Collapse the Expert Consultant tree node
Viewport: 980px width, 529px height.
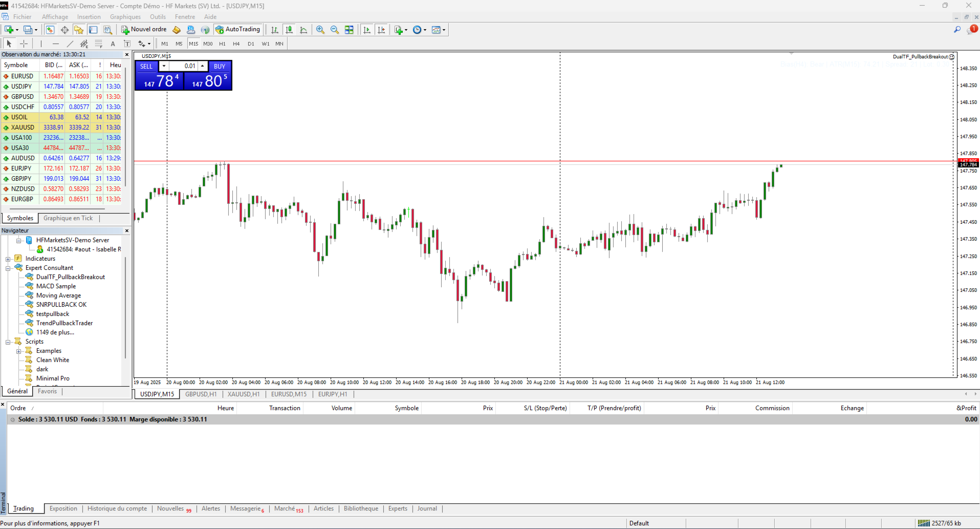(8, 268)
